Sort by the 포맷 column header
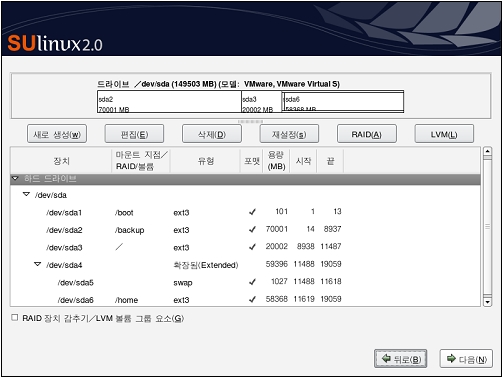The height and width of the screenshot is (378, 503). (251, 161)
